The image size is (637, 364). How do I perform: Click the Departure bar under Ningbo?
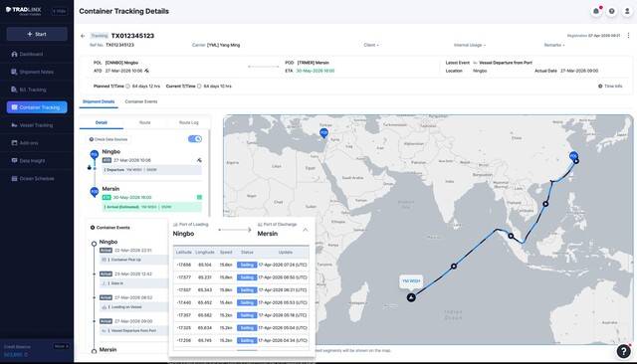pos(151,170)
